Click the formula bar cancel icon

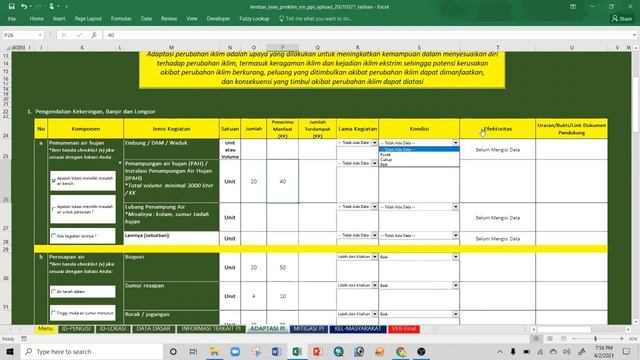pyautogui.click(x=64, y=35)
